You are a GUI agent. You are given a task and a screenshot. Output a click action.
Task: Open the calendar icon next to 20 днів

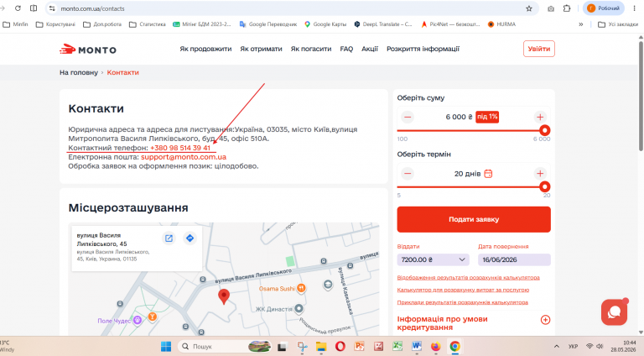click(488, 174)
